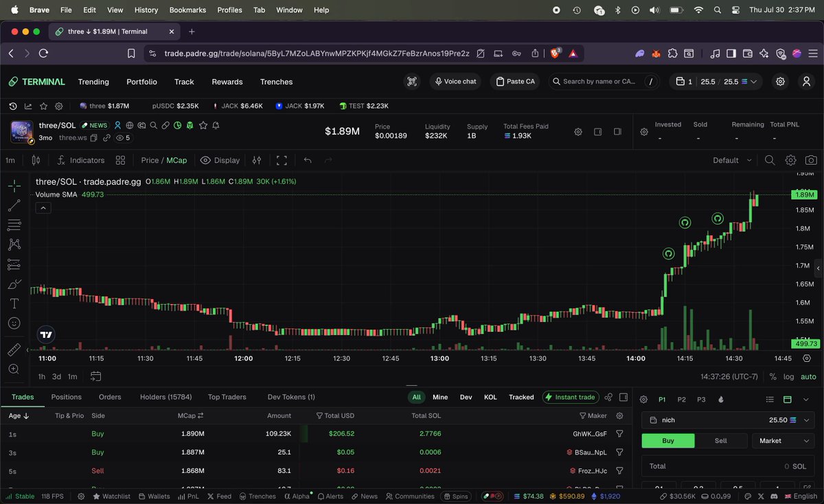The image size is (824, 504).
Task: Open the 1m timeframe selector
Action: pos(10,160)
